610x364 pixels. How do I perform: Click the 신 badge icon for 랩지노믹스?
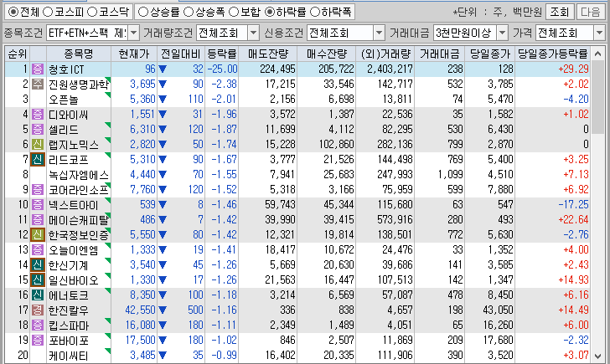pyautogui.click(x=38, y=144)
